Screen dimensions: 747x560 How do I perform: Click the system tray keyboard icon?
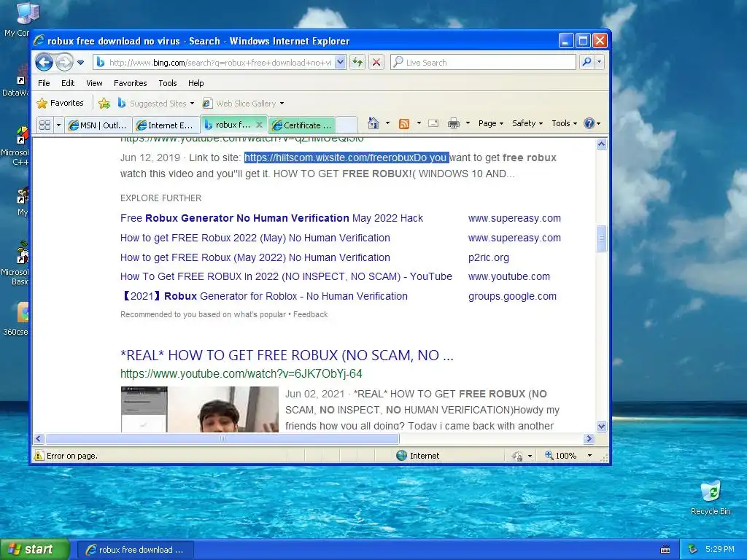click(665, 550)
